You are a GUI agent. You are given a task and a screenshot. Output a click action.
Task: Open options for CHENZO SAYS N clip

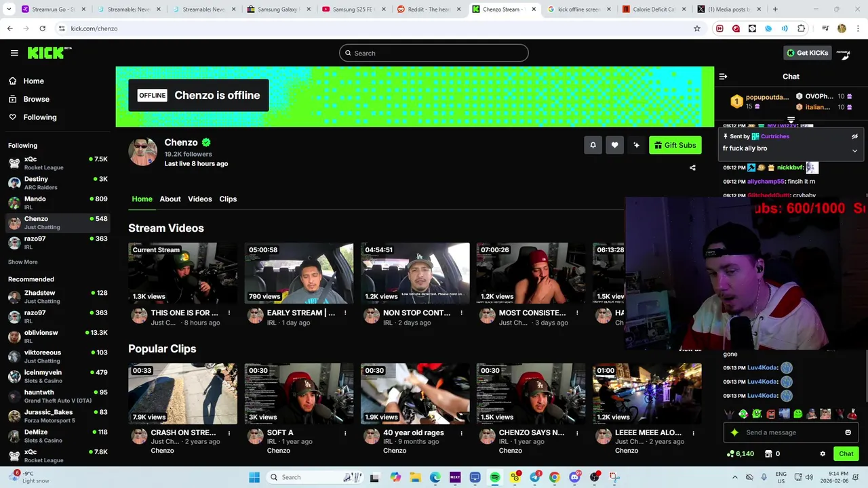(577, 433)
